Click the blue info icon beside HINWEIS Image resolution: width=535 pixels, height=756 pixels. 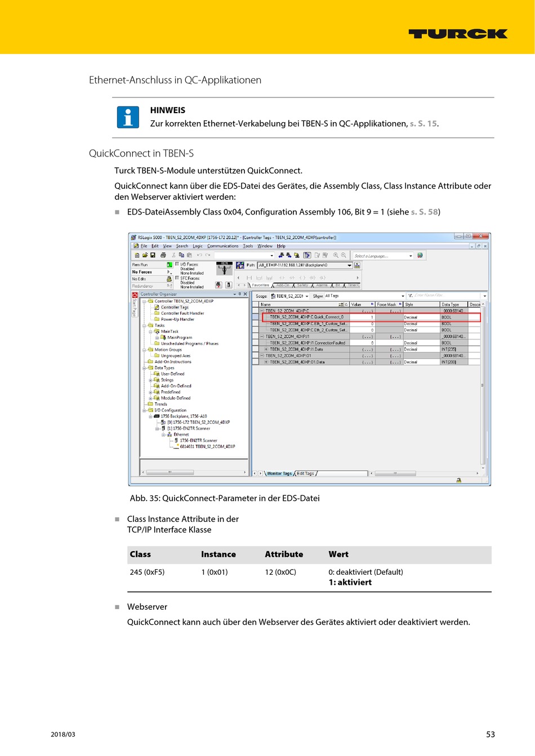(x=128, y=117)
